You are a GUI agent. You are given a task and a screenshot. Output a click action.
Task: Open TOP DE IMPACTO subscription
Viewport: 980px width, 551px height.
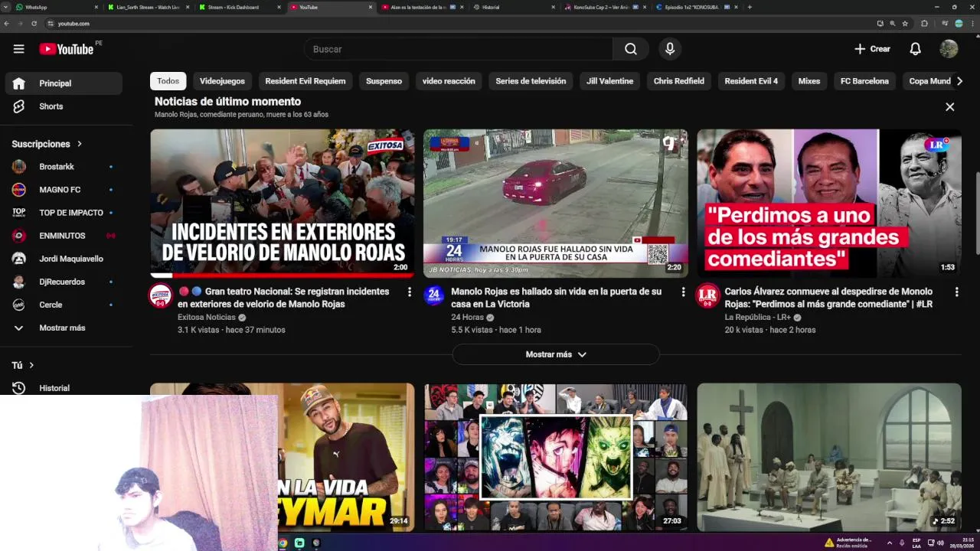coord(64,213)
